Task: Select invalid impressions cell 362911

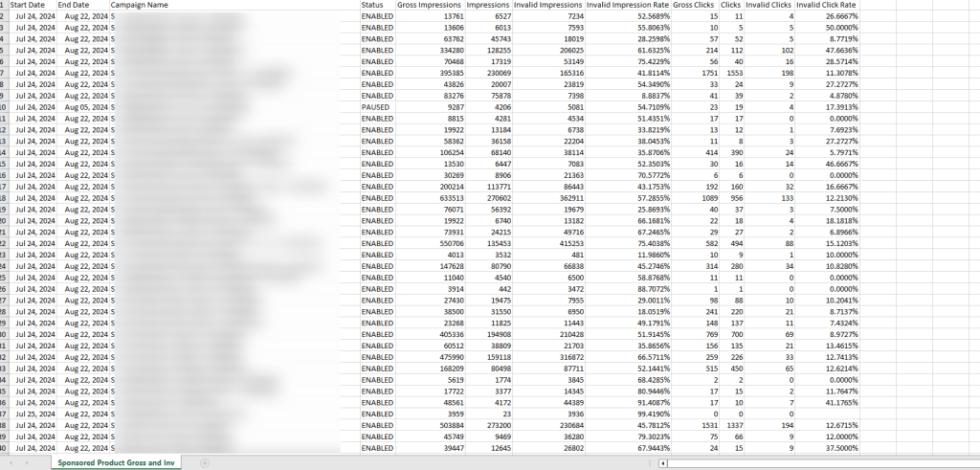Action: (548, 198)
